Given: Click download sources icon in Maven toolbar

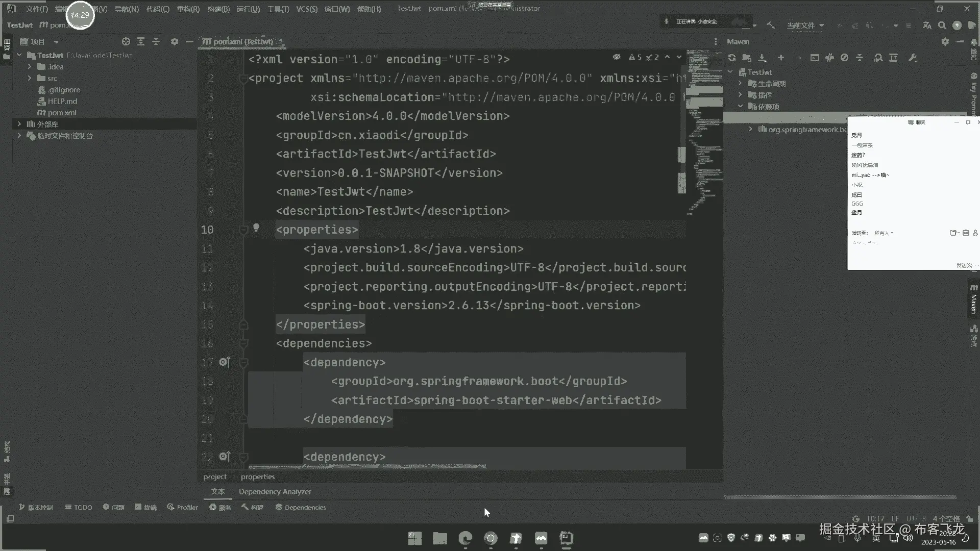Looking at the screenshot, I should click(762, 58).
